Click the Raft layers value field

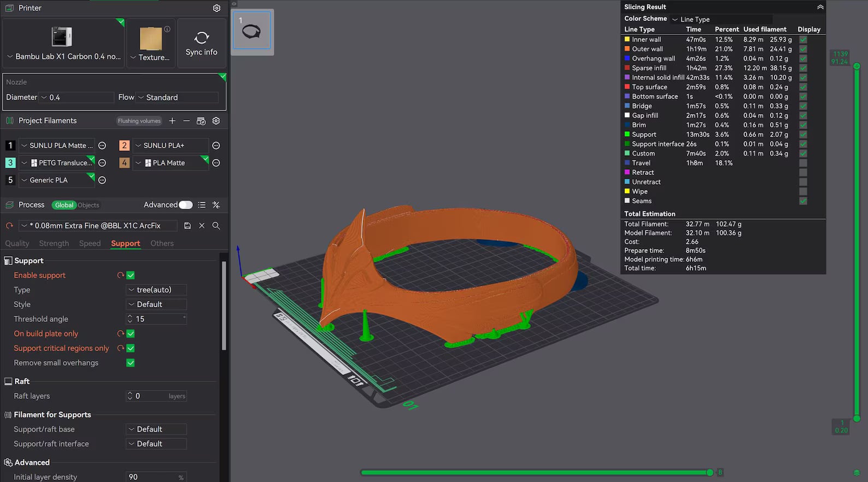coord(156,396)
